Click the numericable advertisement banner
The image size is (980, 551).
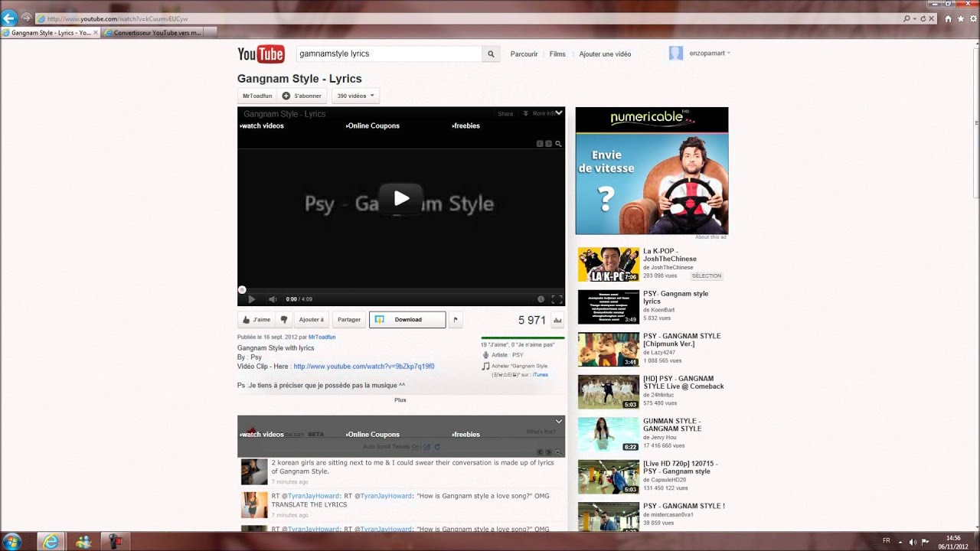[x=652, y=171]
